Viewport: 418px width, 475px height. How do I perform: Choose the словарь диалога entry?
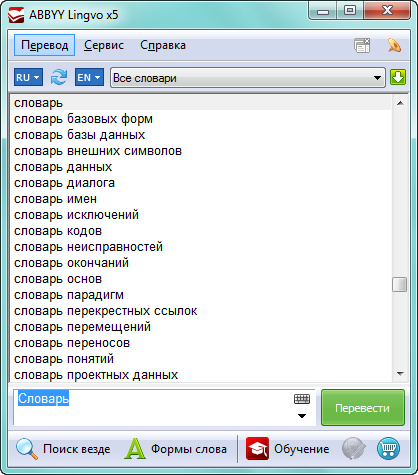[201, 183]
